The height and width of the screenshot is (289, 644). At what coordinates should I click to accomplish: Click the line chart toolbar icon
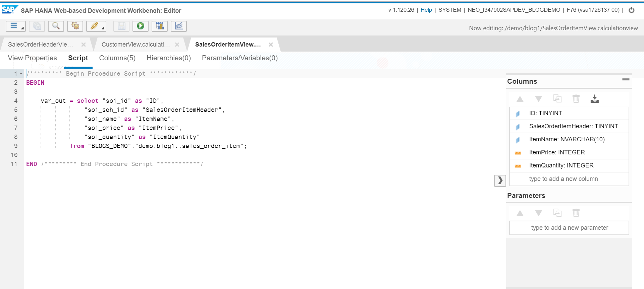tap(179, 26)
